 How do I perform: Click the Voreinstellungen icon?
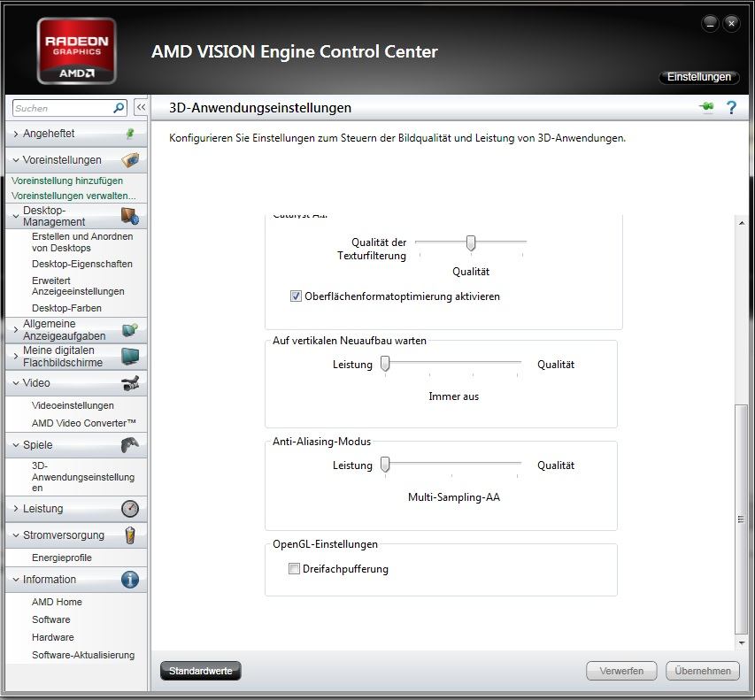pyautogui.click(x=130, y=160)
